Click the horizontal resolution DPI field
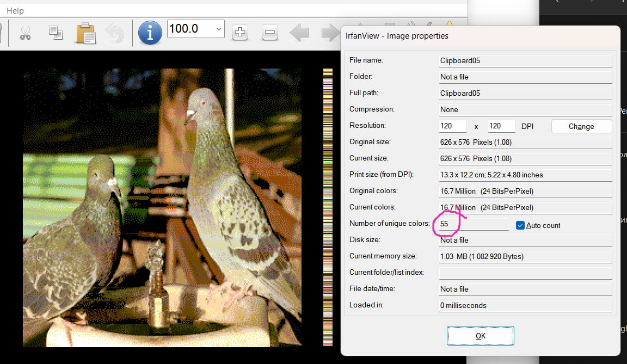Viewport: 627px width, 364px height. tap(453, 126)
